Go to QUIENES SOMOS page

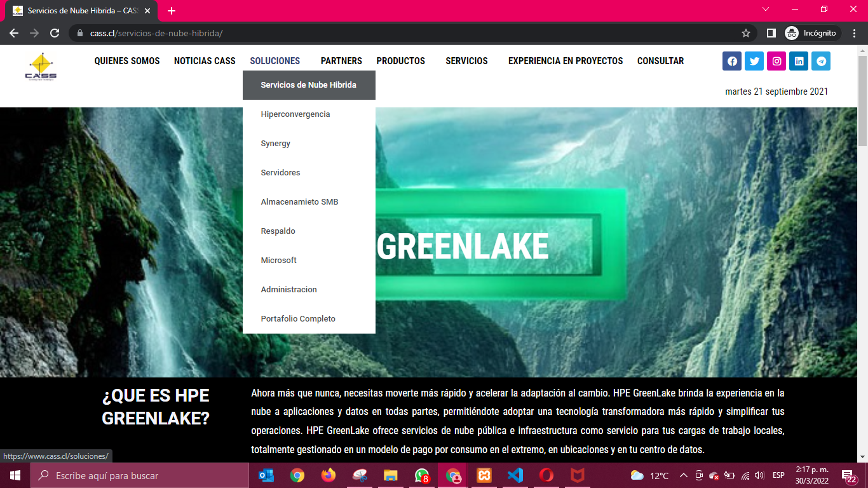coord(127,61)
